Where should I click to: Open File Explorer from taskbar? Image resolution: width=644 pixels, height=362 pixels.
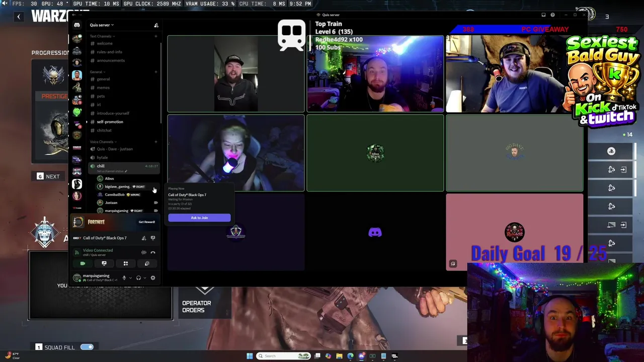coord(339,356)
